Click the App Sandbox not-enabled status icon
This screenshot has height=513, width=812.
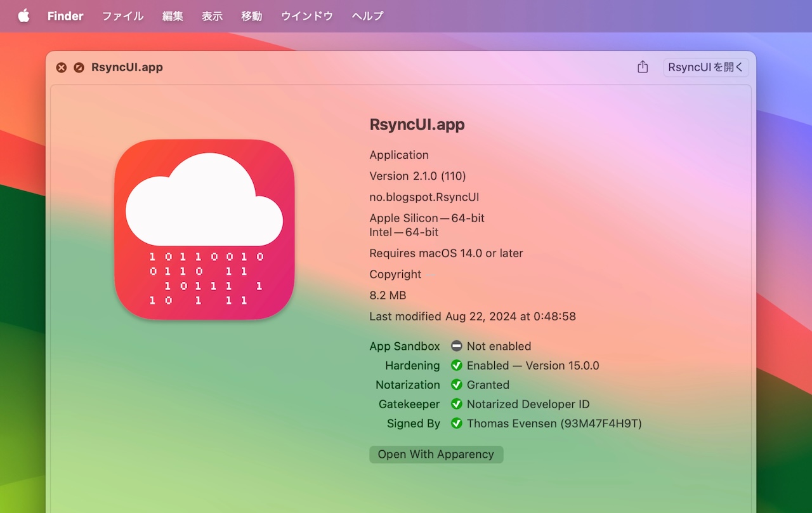coord(457,346)
